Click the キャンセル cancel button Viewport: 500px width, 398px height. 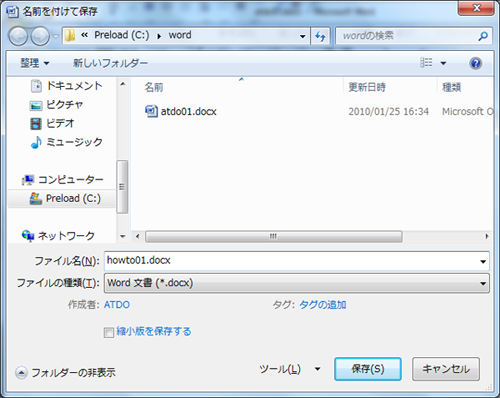click(x=446, y=369)
